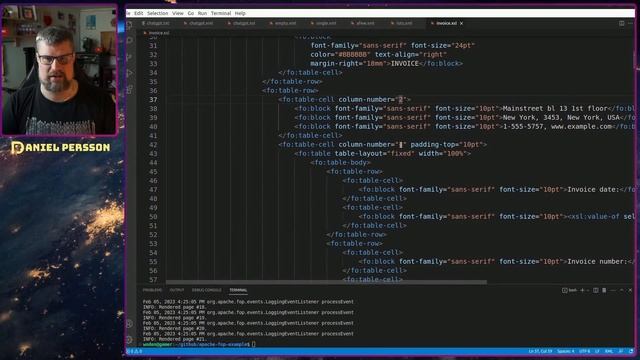Click the INVOICE text on line 33
Screen dimensions: 640x360
405,64
